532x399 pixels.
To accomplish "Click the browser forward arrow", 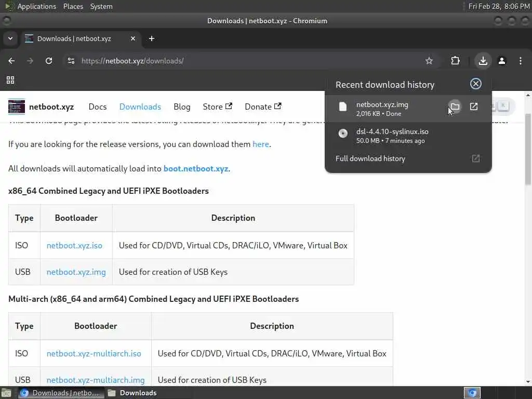I will tap(30, 61).
